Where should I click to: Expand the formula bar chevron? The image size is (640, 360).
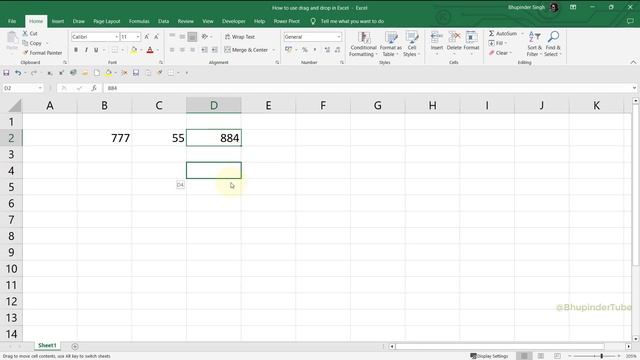tap(634, 88)
